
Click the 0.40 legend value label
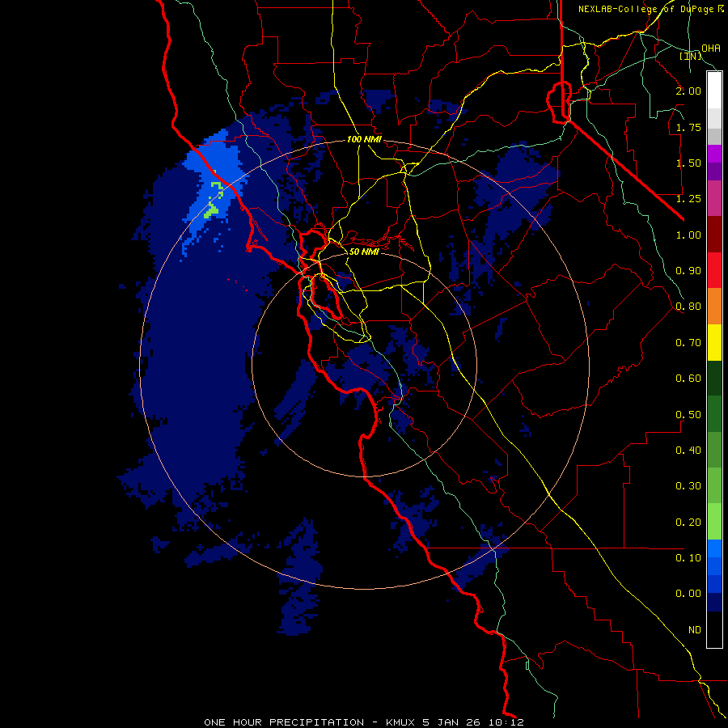pos(688,451)
